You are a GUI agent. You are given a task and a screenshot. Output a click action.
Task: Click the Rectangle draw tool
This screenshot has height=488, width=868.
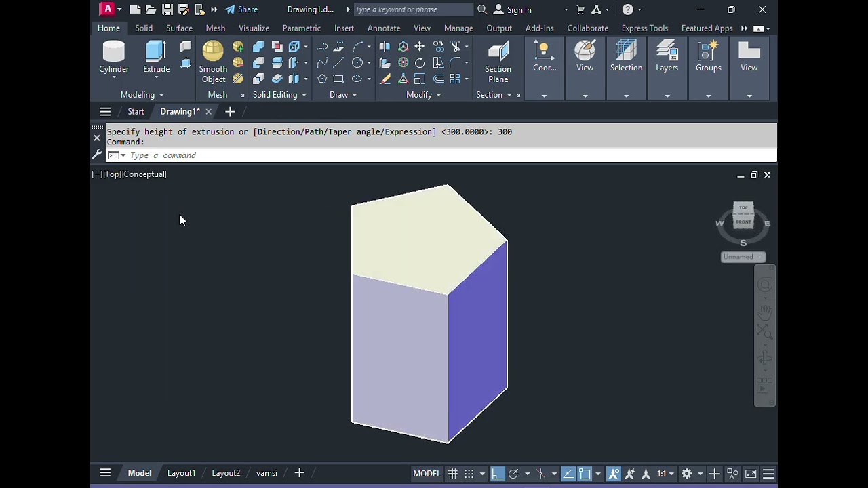pos(338,79)
